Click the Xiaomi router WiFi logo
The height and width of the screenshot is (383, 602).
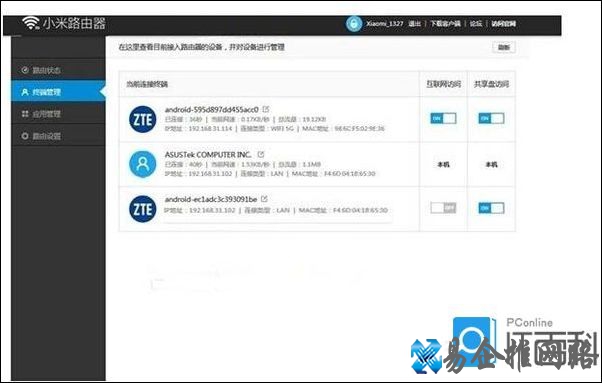pyautogui.click(x=31, y=23)
